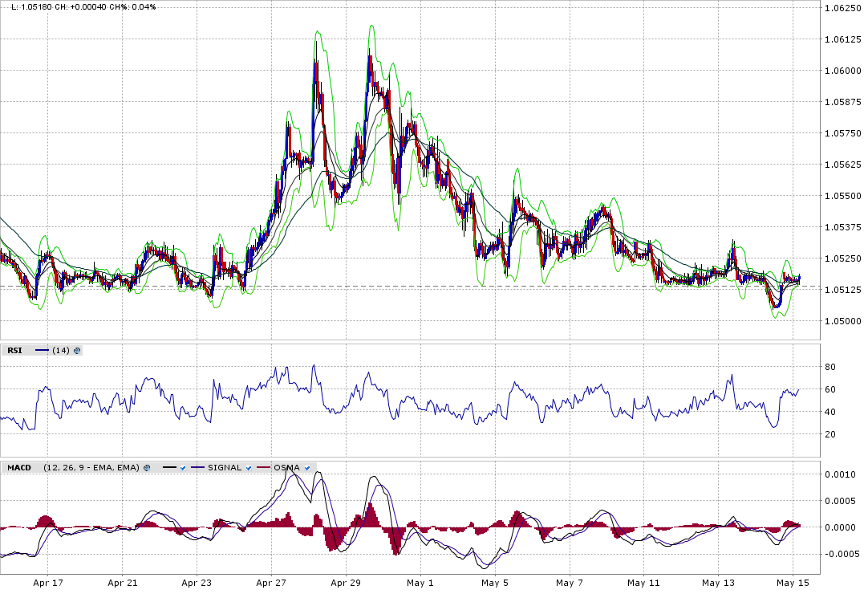This screenshot has height=594, width=868.
Task: Click the MACD 0.0005 axis label
Action: click(840, 501)
